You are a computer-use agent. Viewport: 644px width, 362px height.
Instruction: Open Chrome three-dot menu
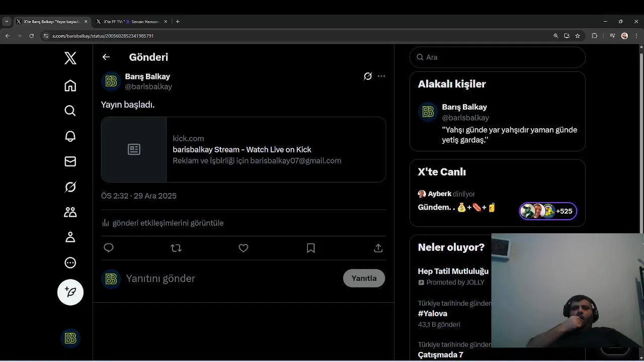(x=636, y=36)
